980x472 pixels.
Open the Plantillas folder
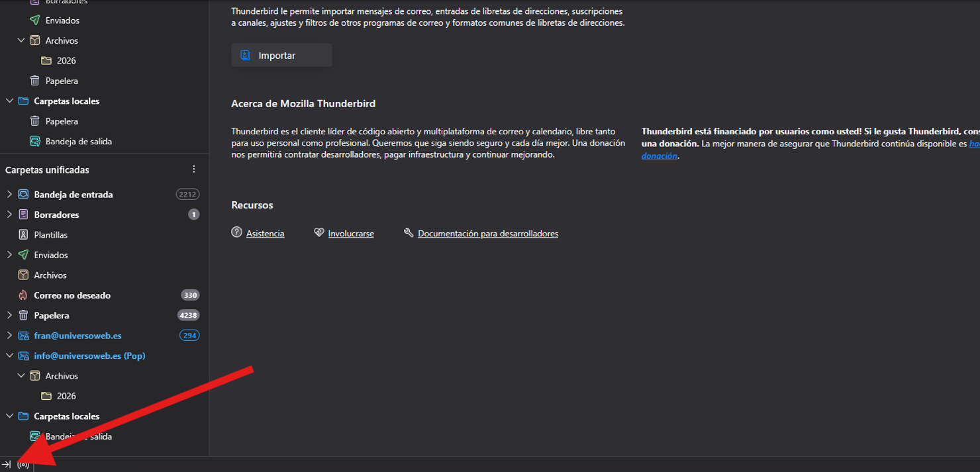tap(50, 235)
